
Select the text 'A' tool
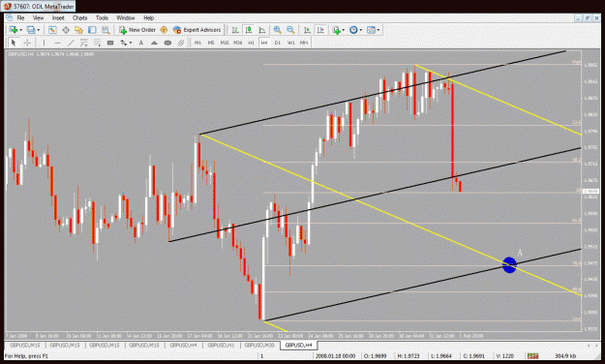point(140,43)
